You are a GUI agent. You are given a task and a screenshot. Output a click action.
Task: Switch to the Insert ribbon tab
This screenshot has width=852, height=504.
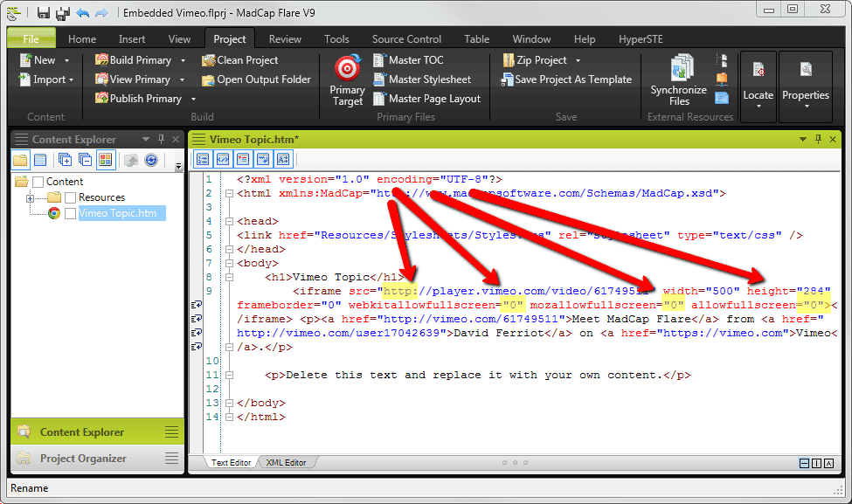132,39
